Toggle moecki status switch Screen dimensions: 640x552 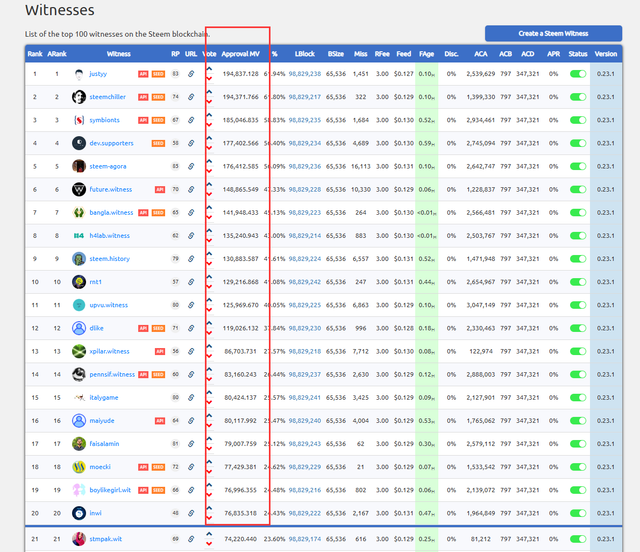pos(578,467)
